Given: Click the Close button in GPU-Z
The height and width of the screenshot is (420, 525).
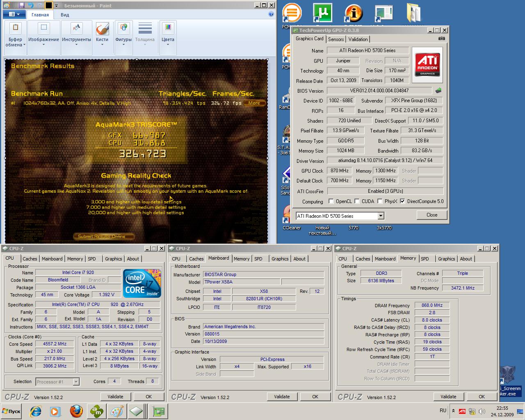Looking at the screenshot, I should coord(431,215).
